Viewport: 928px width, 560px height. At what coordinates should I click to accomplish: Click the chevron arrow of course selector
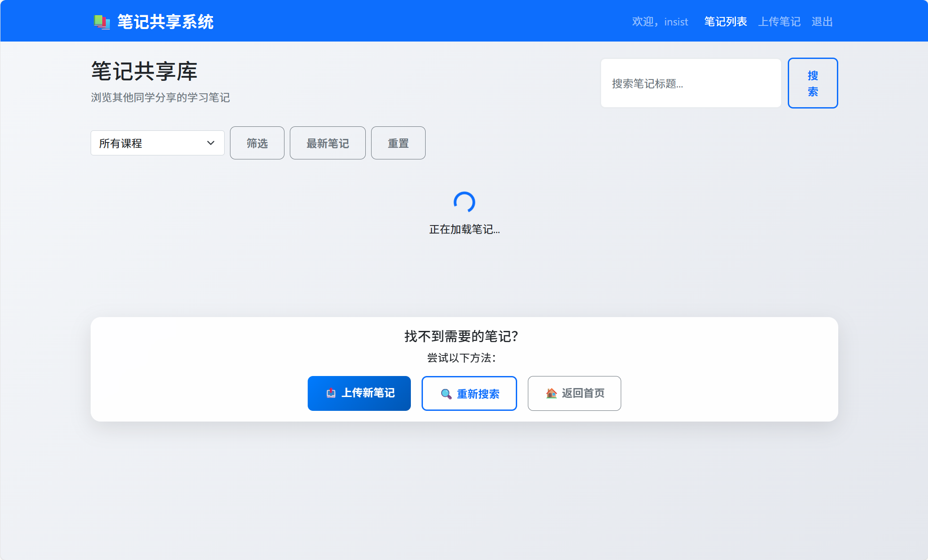pos(211,143)
